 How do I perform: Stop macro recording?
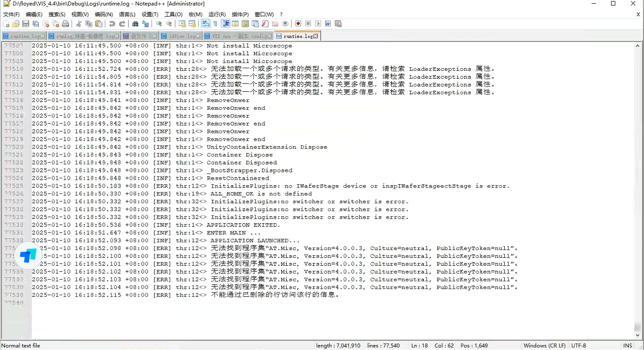click(308, 24)
